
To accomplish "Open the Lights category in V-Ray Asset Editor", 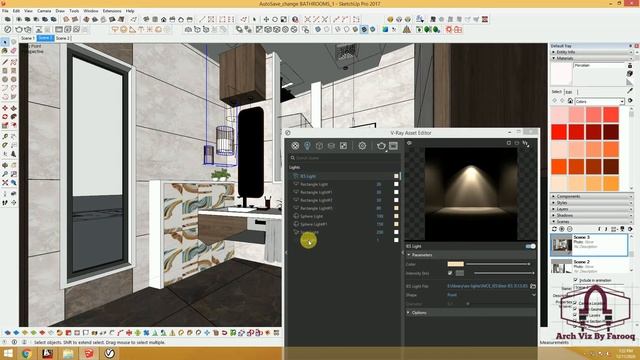I will [x=307, y=146].
